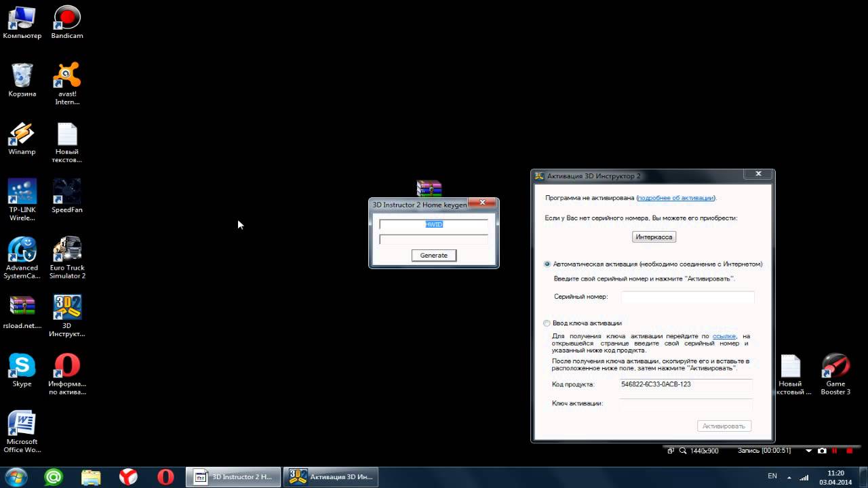
Task: Click the Активировать button
Action: (724, 426)
